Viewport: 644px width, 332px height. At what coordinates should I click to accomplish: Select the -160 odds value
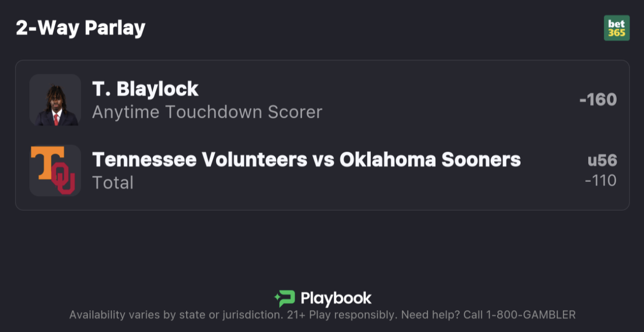tap(599, 99)
